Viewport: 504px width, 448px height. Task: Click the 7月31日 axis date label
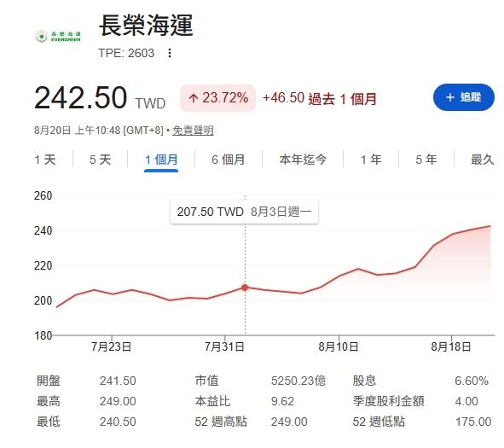(x=224, y=346)
